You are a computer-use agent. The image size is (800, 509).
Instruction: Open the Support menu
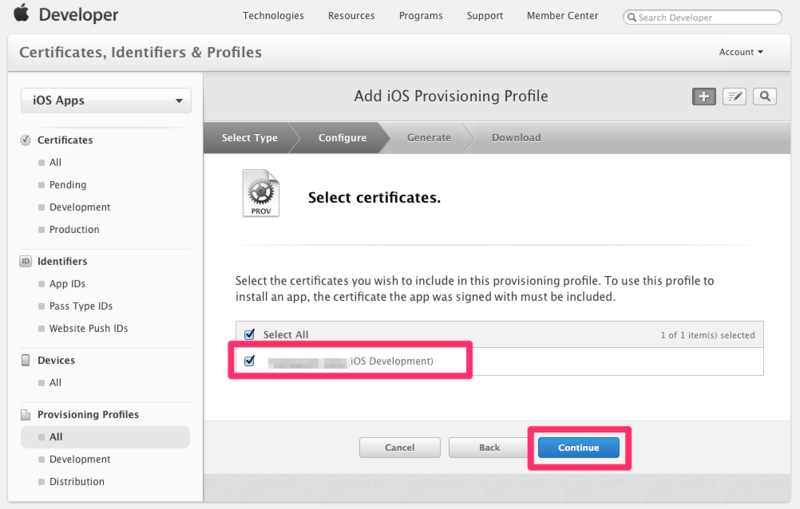pyautogui.click(x=485, y=16)
